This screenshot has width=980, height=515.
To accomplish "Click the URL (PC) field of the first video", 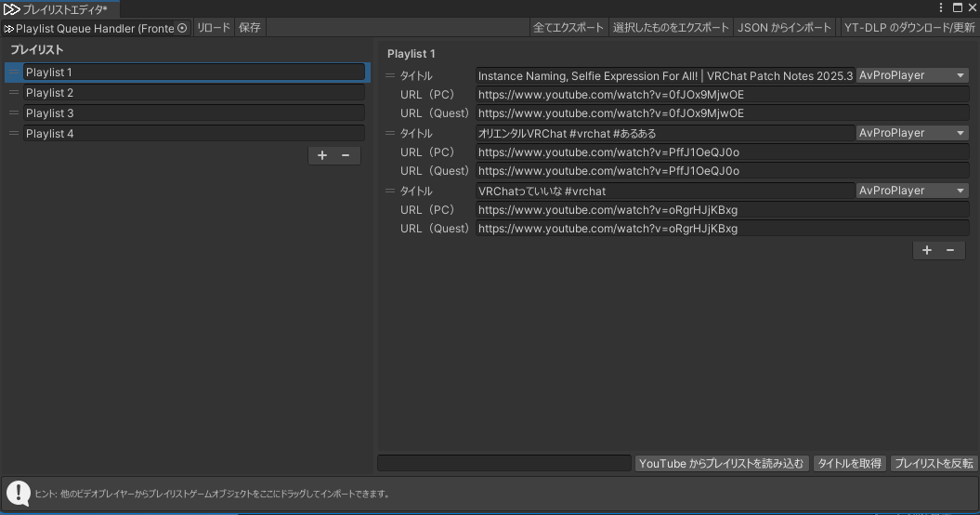I will [x=721, y=94].
